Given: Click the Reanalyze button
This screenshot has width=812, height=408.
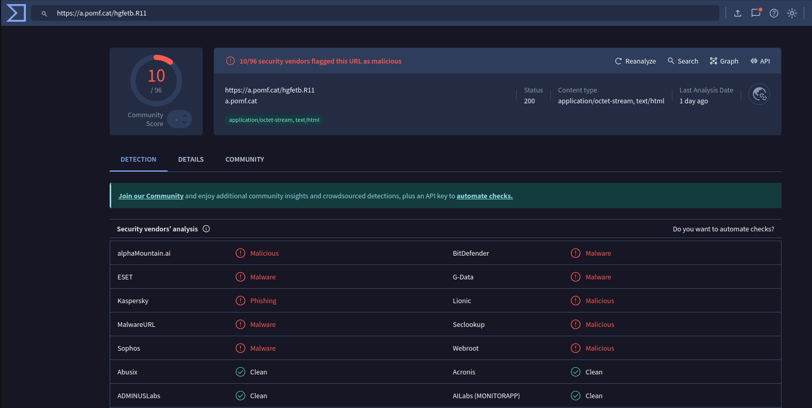Looking at the screenshot, I should (635, 61).
